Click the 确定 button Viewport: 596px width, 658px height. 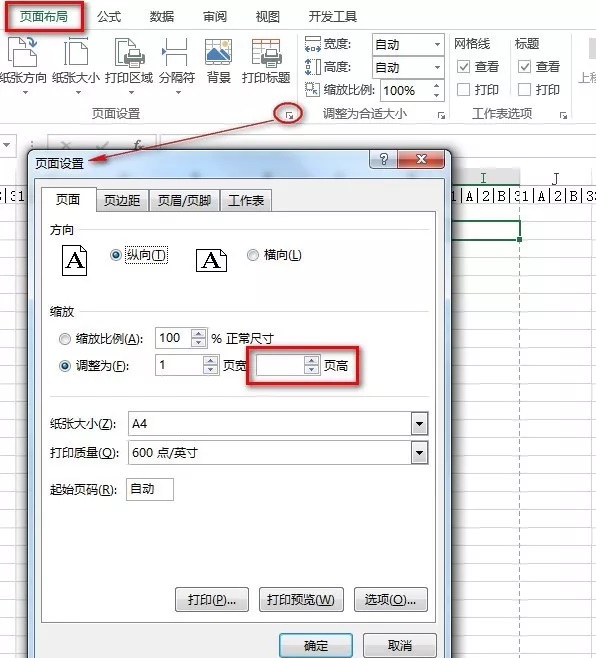coord(316,645)
